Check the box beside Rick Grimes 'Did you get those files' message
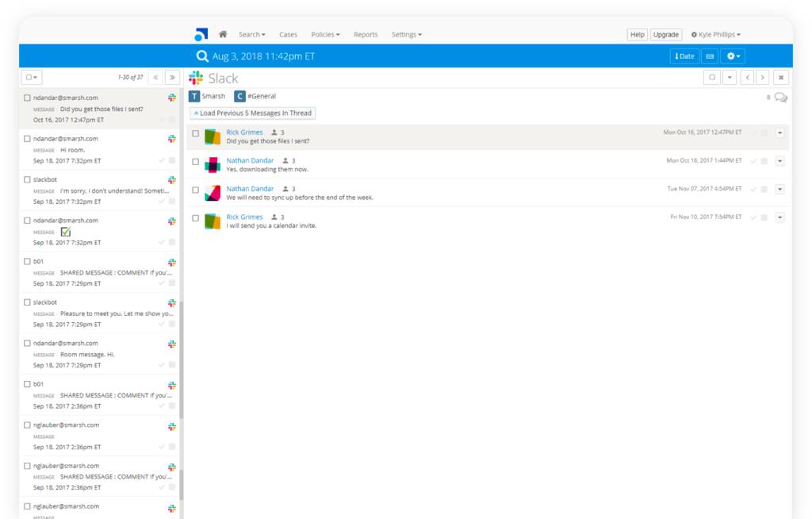 (x=195, y=133)
